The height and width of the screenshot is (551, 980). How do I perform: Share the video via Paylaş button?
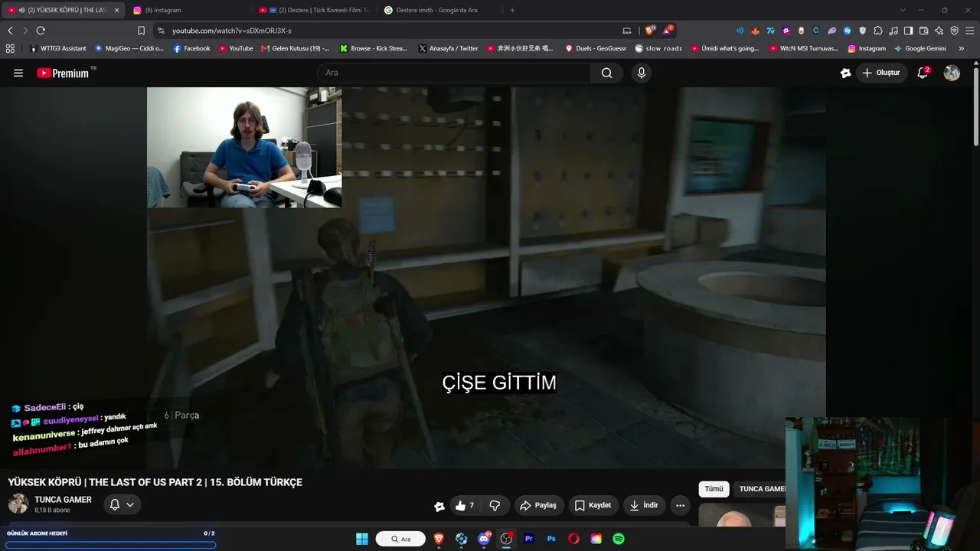(x=538, y=505)
